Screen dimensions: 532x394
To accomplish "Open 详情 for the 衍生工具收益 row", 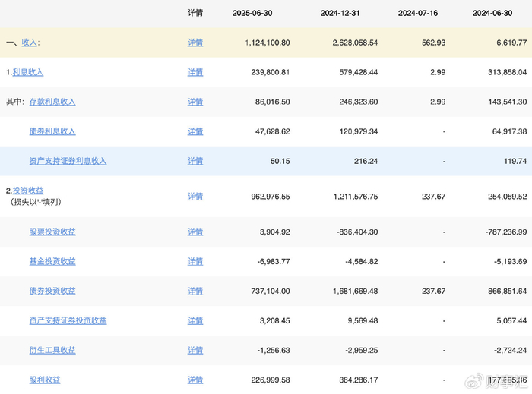I will pos(195,350).
